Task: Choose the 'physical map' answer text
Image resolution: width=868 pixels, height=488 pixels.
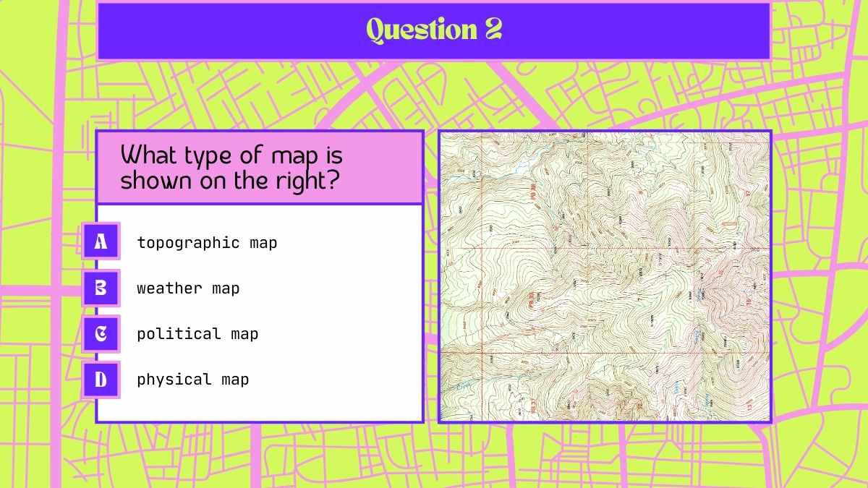Action: click(x=193, y=380)
